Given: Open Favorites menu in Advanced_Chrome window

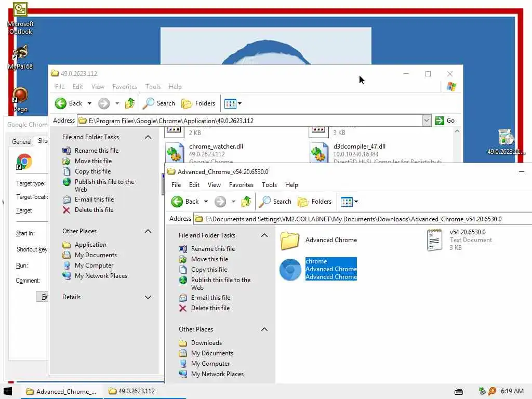Looking at the screenshot, I should click(241, 185).
